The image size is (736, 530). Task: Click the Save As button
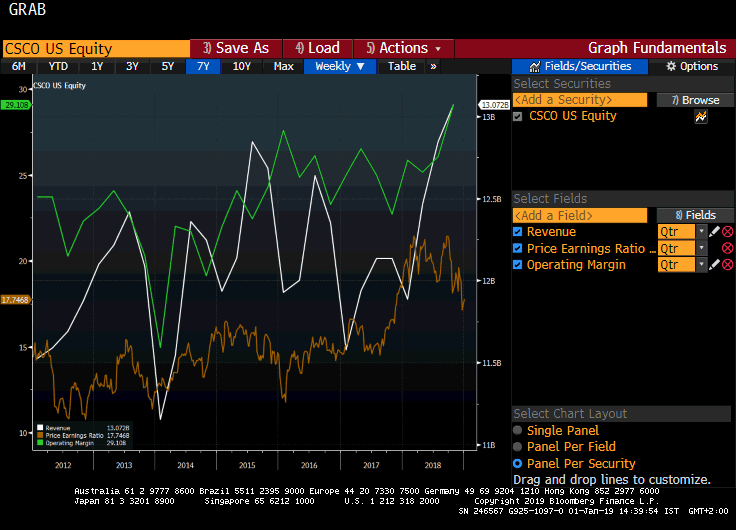[x=235, y=48]
